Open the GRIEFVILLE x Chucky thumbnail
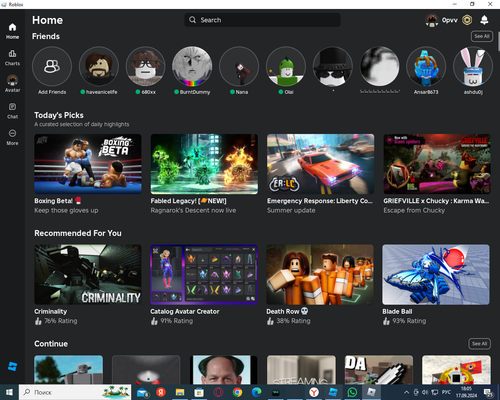Image resolution: width=500 pixels, height=400 pixels. pyautogui.click(x=437, y=164)
